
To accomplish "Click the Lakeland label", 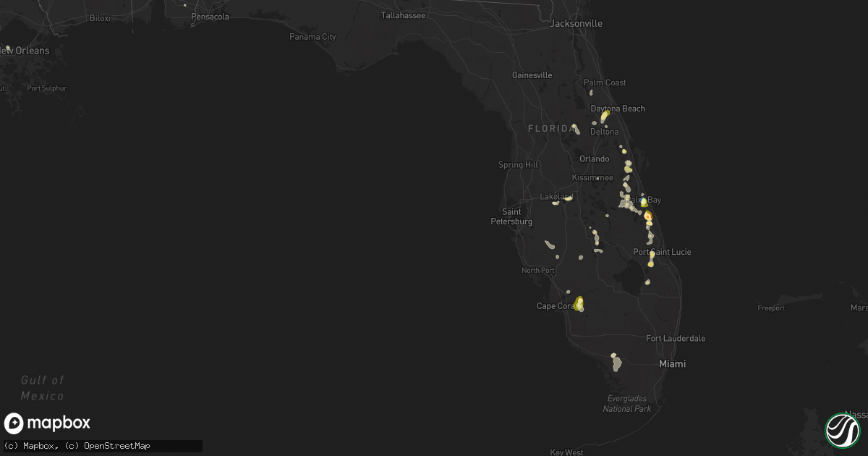I will [x=557, y=196].
